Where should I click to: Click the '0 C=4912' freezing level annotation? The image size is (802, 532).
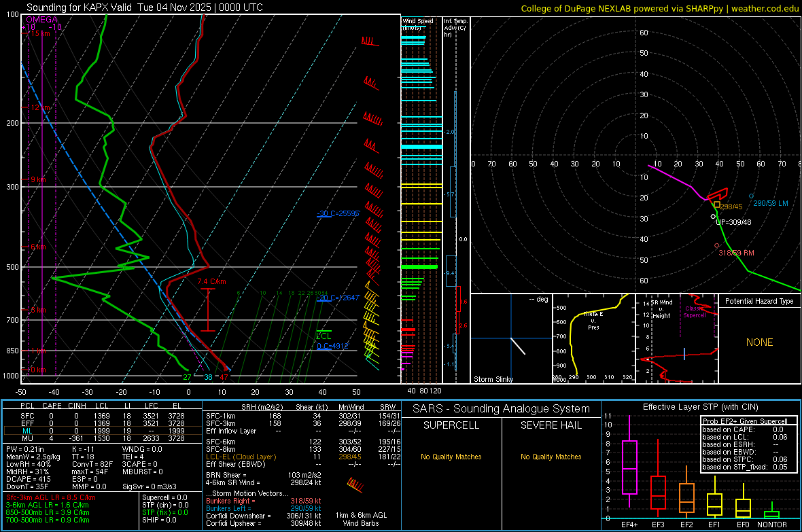tap(332, 347)
